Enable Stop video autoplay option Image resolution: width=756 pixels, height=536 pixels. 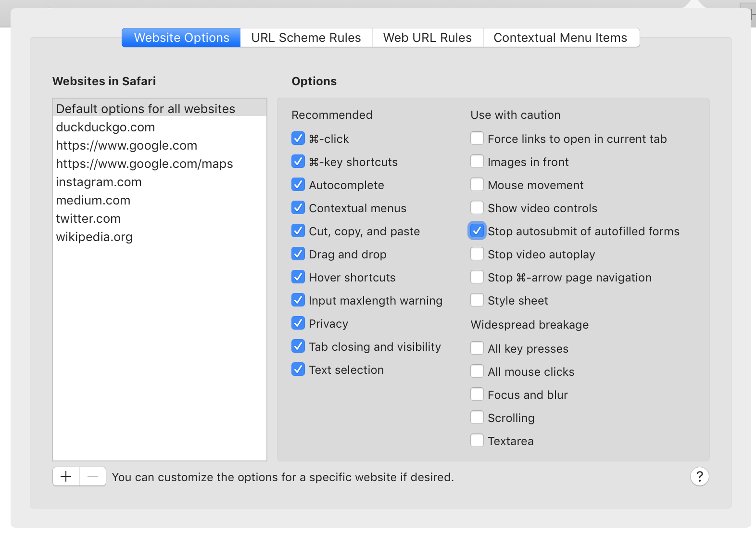(x=477, y=254)
